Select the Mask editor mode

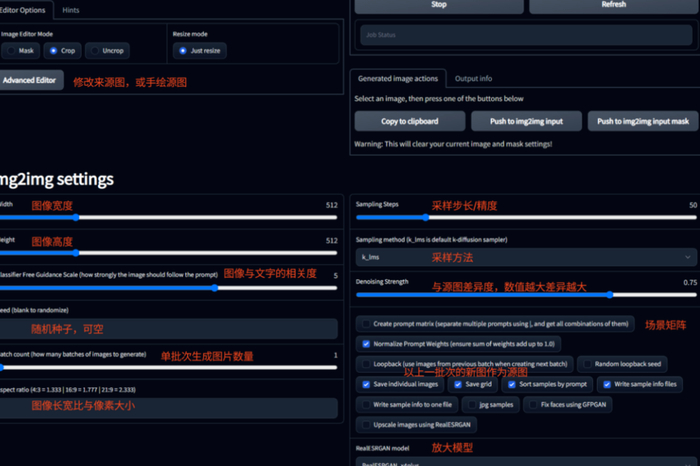[20, 51]
